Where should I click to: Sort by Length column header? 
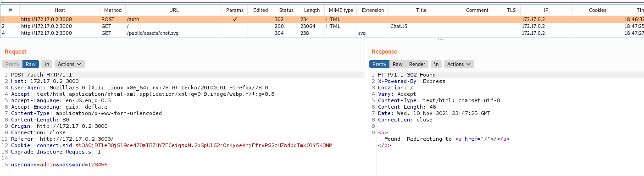click(311, 10)
